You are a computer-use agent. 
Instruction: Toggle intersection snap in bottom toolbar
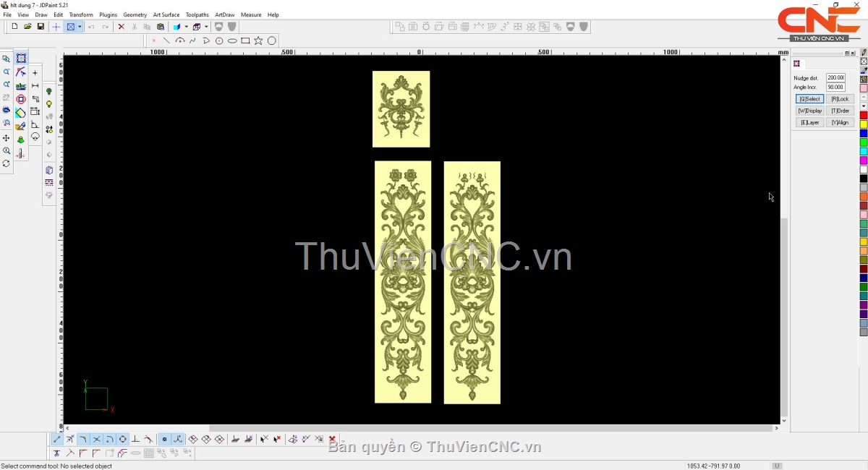point(96,439)
